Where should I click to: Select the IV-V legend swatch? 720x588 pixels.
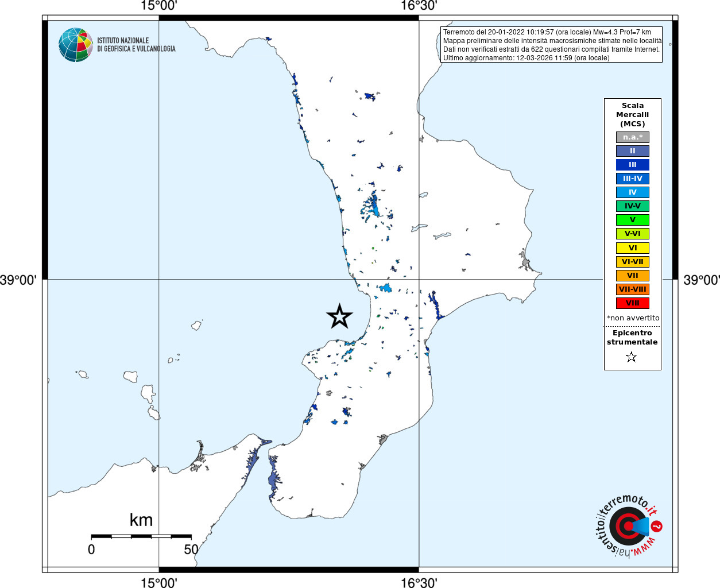(x=632, y=206)
